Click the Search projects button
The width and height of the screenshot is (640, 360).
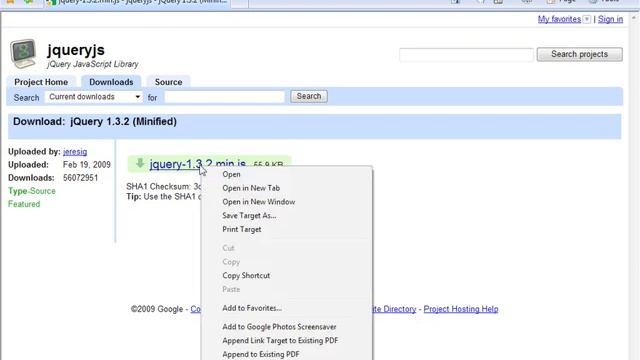click(580, 54)
